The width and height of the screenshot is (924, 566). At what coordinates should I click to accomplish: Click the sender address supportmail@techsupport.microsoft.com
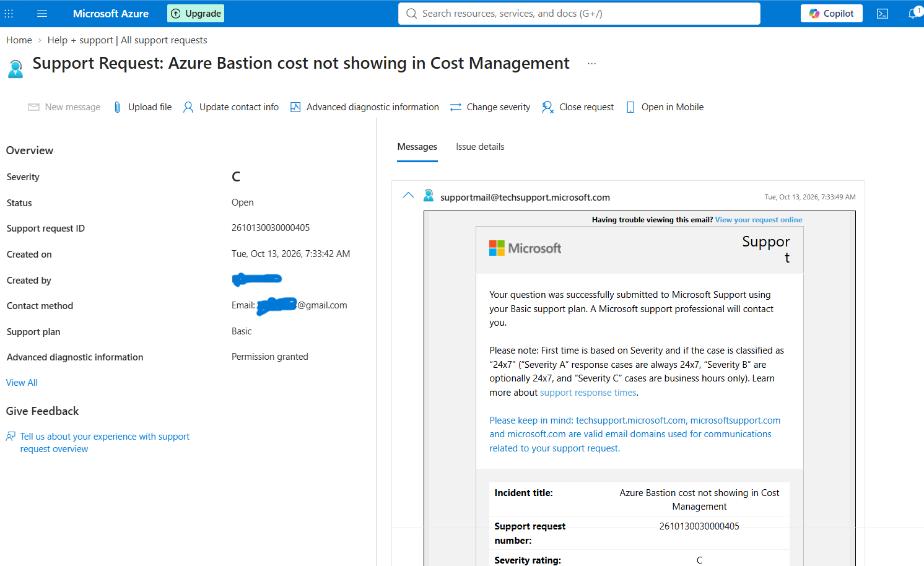tap(525, 198)
